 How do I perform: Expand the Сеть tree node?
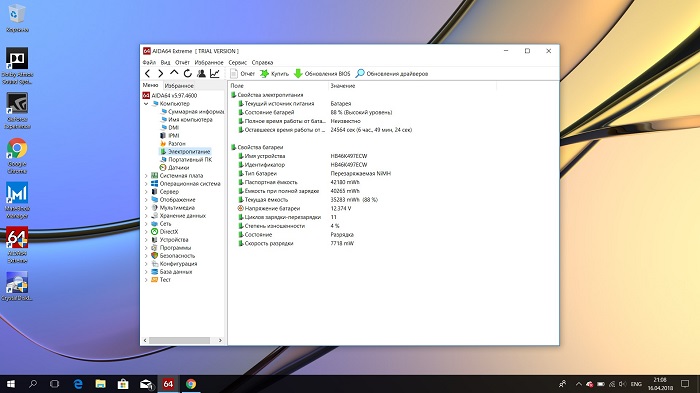(146, 224)
